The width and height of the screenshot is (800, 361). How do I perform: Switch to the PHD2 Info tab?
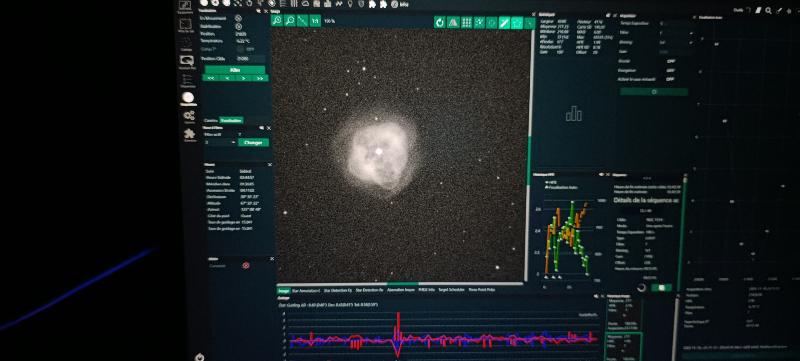tap(427, 290)
